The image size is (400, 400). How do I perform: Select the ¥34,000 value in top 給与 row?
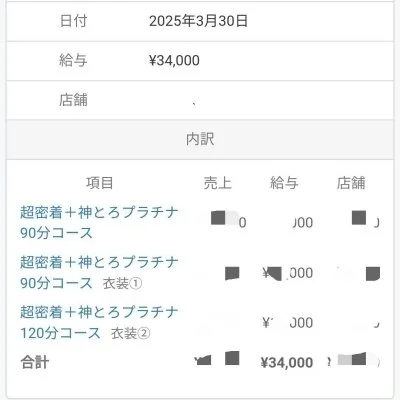tap(174, 61)
